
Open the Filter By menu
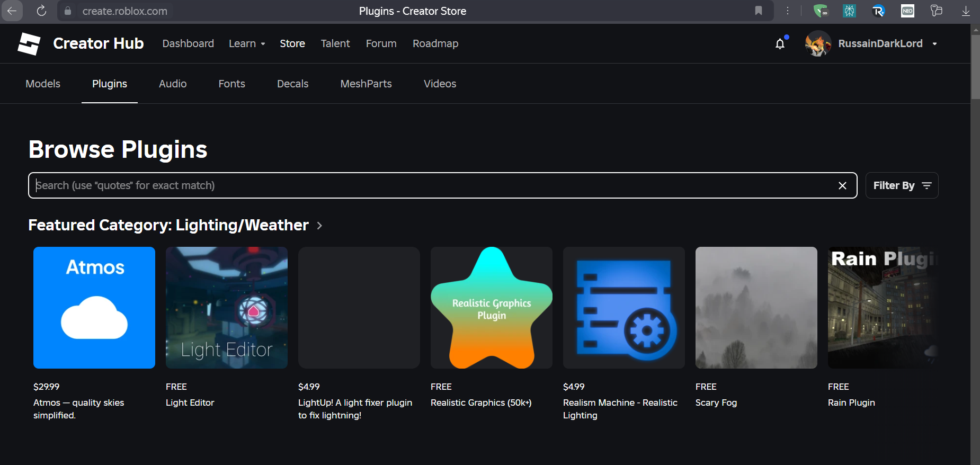(902, 185)
